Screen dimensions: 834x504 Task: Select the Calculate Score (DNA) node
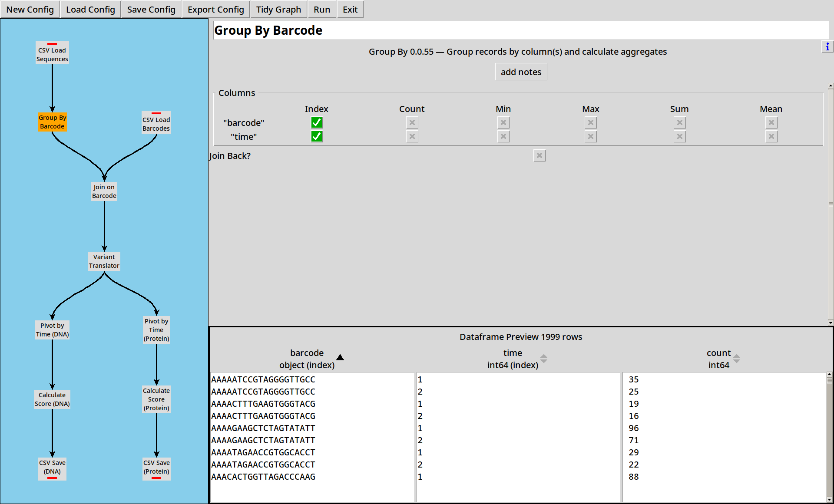tap(52, 399)
